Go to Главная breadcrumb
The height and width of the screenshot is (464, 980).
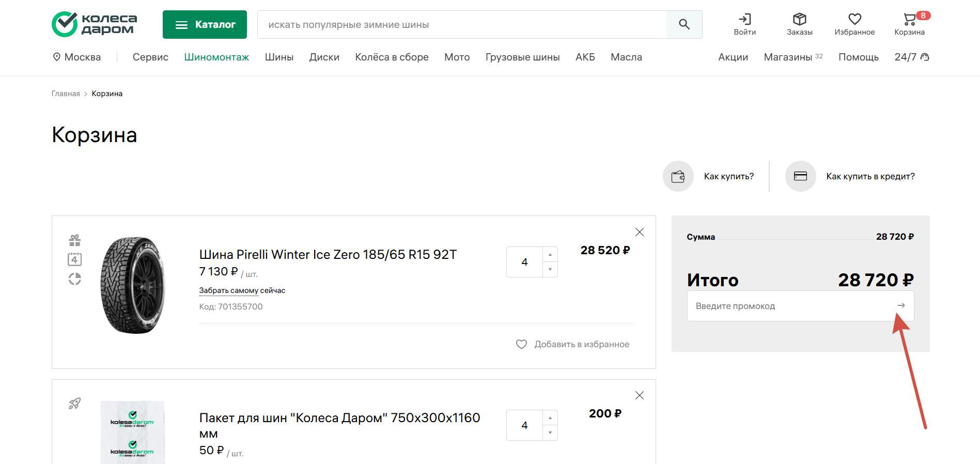pyautogui.click(x=66, y=94)
